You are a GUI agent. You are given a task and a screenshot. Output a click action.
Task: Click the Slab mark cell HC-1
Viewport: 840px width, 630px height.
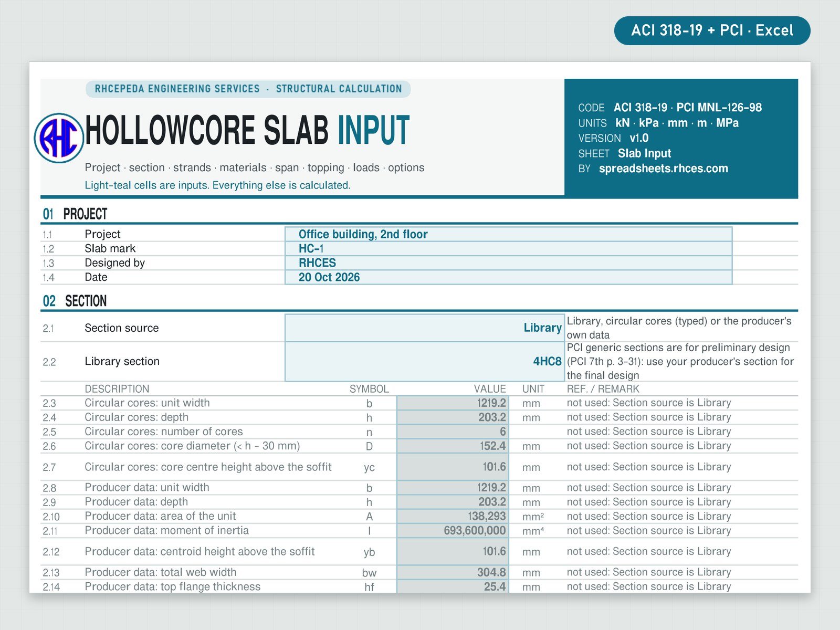[x=508, y=249]
